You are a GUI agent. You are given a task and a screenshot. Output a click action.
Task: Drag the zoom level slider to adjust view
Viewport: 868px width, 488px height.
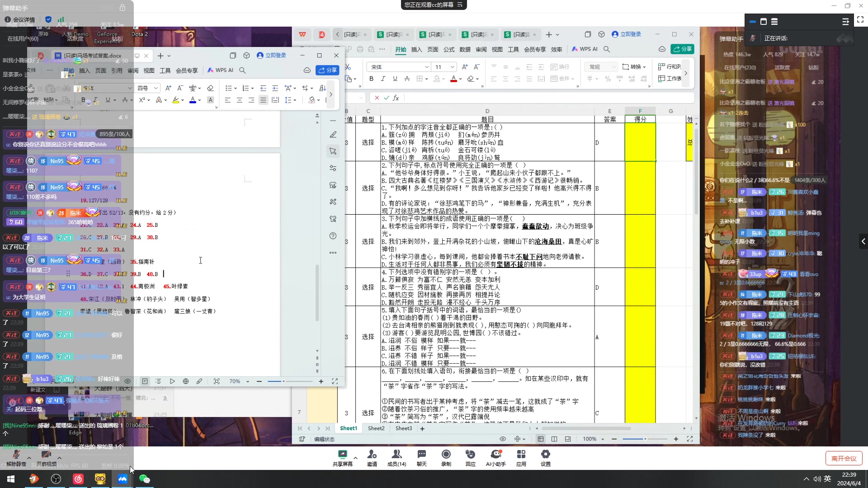(646, 439)
